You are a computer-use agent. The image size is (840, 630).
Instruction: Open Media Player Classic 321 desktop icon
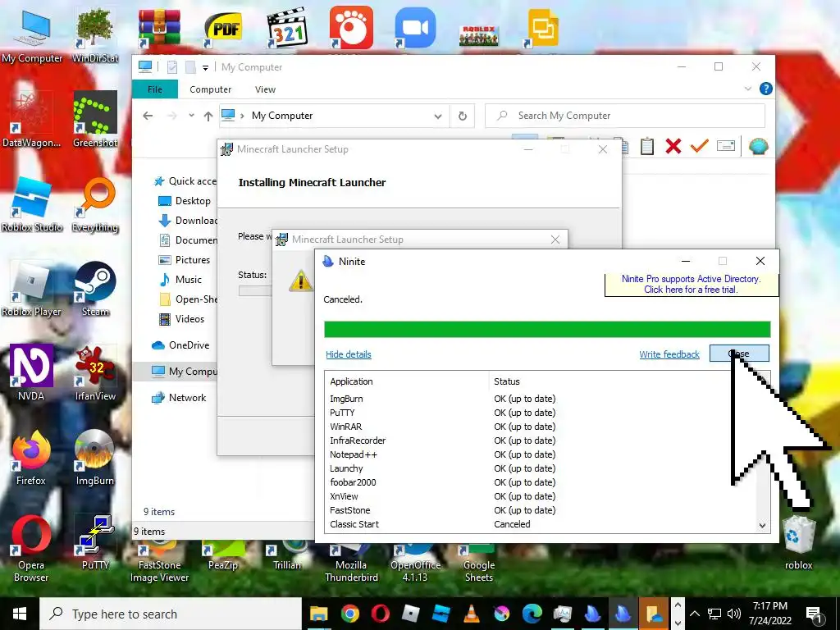287,27
